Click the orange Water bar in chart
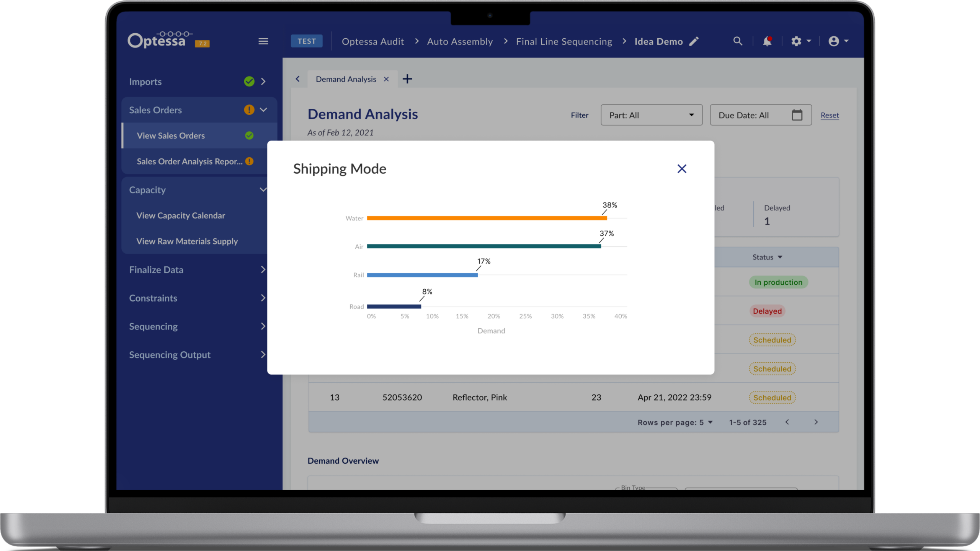Image resolution: width=980 pixels, height=551 pixels. pyautogui.click(x=486, y=218)
